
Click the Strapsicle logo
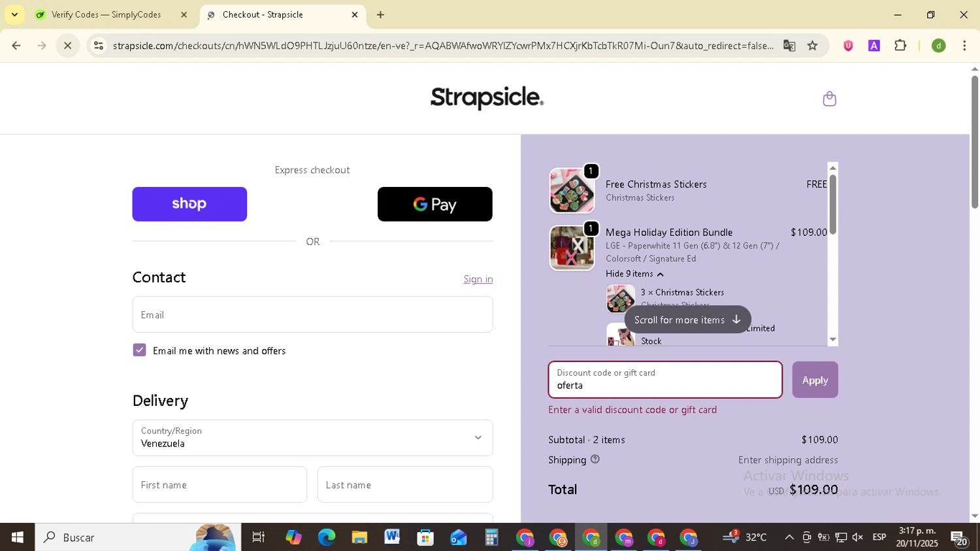[x=487, y=98]
